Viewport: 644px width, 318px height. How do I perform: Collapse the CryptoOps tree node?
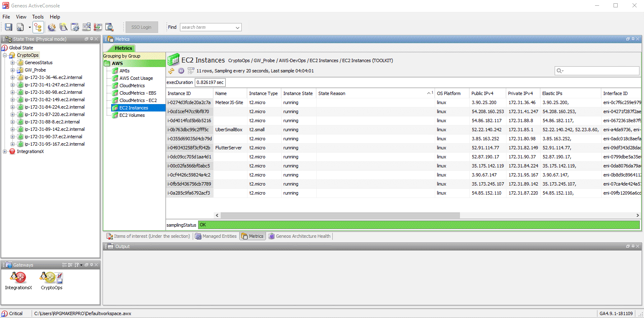(5, 55)
